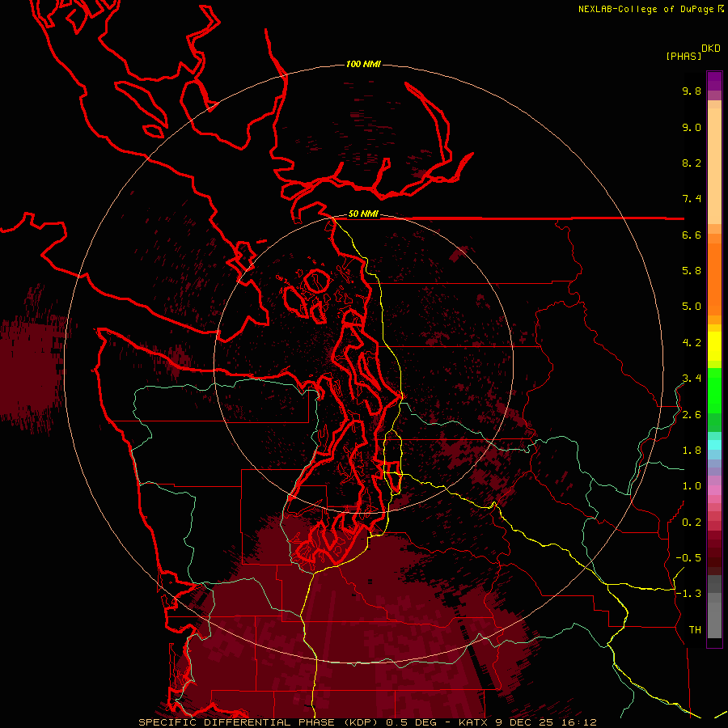Click the 9.8 scale value
The image size is (728, 728).
point(692,91)
